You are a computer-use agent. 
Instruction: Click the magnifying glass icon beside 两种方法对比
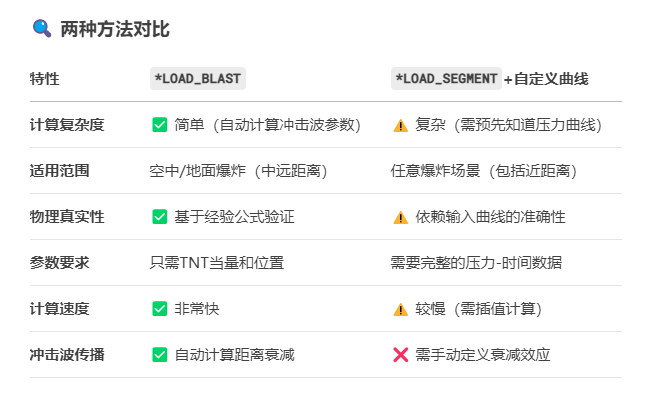point(42,29)
